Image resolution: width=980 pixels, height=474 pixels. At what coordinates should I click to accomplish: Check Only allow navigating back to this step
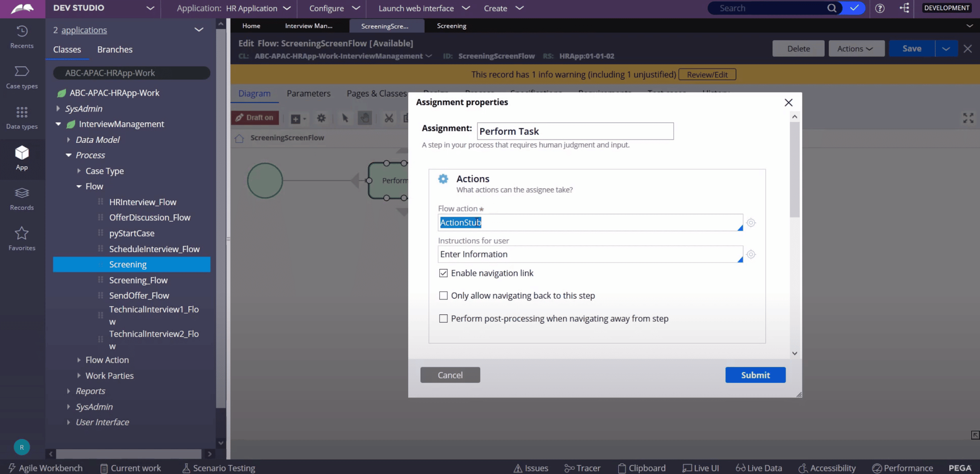coord(443,296)
